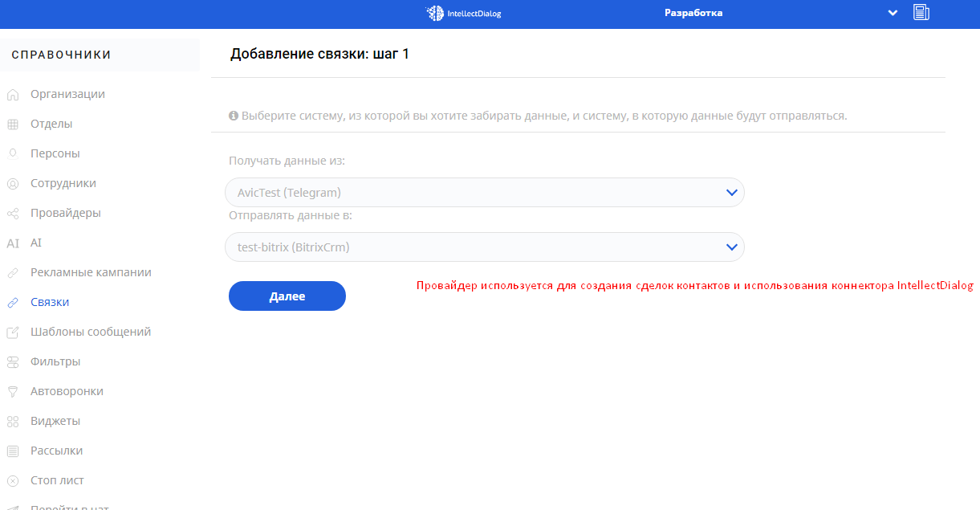
Task: Click the red provider warning text
Action: click(x=695, y=285)
